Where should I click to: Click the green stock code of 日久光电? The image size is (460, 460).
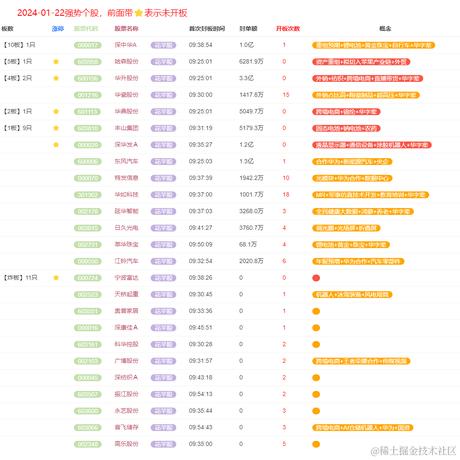[x=88, y=228]
